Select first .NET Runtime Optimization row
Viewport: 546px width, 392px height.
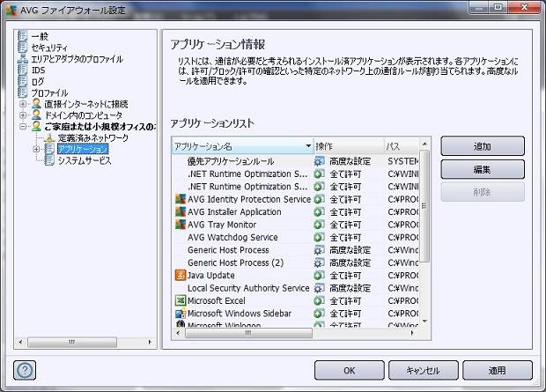tap(297, 174)
